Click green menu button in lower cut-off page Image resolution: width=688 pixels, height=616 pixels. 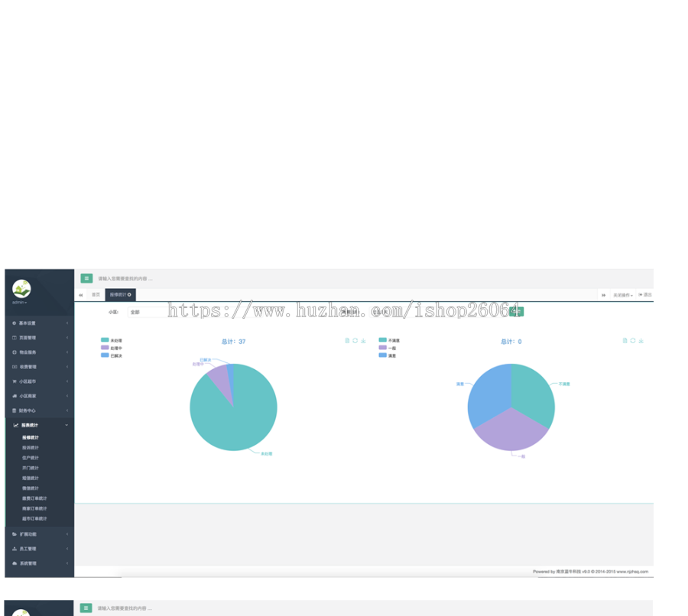pos(86,608)
